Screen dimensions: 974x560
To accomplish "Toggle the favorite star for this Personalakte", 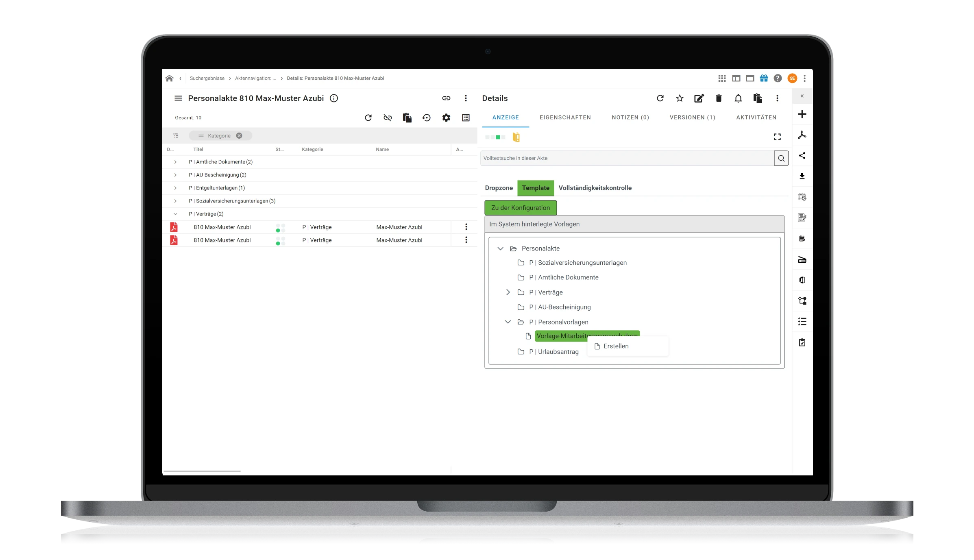I will pos(679,98).
